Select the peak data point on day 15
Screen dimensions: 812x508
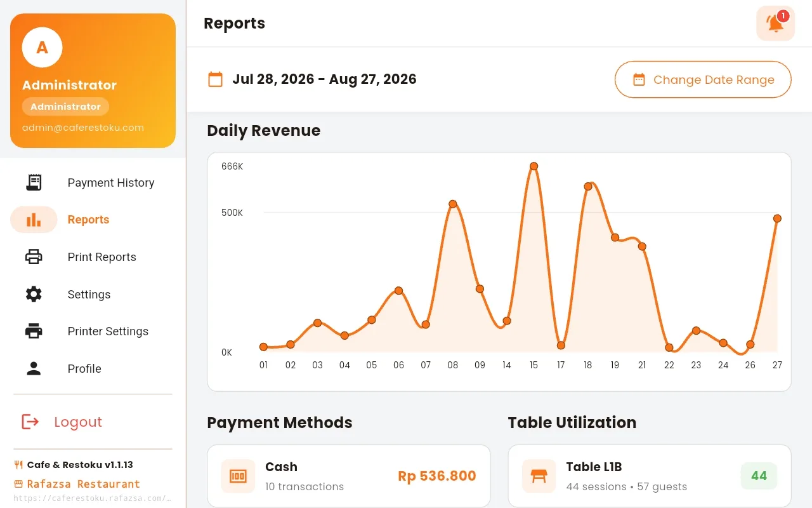(x=534, y=166)
